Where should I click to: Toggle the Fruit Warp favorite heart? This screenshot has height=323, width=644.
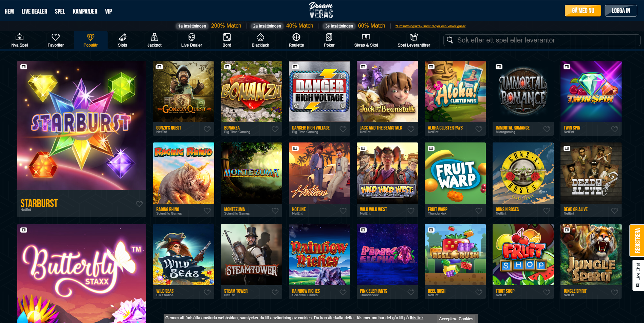point(479,211)
